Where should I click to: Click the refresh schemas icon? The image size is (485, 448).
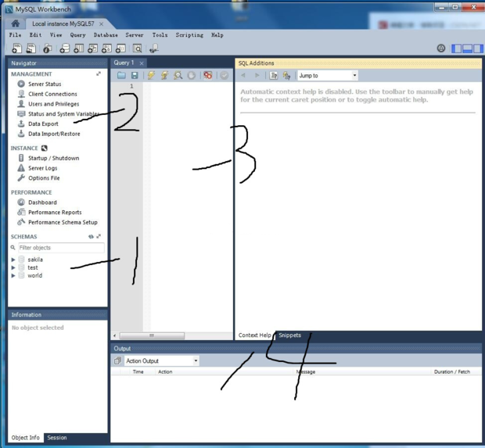(91, 236)
